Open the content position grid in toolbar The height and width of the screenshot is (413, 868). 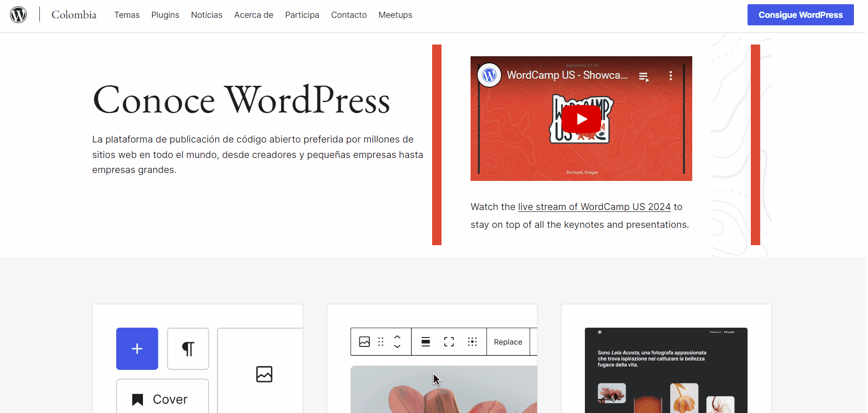472,342
